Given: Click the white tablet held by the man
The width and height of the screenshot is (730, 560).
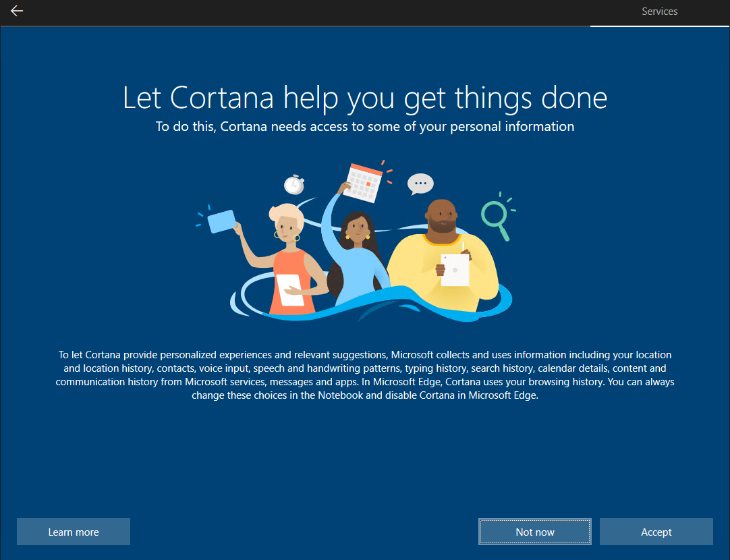Looking at the screenshot, I should coord(454,269).
